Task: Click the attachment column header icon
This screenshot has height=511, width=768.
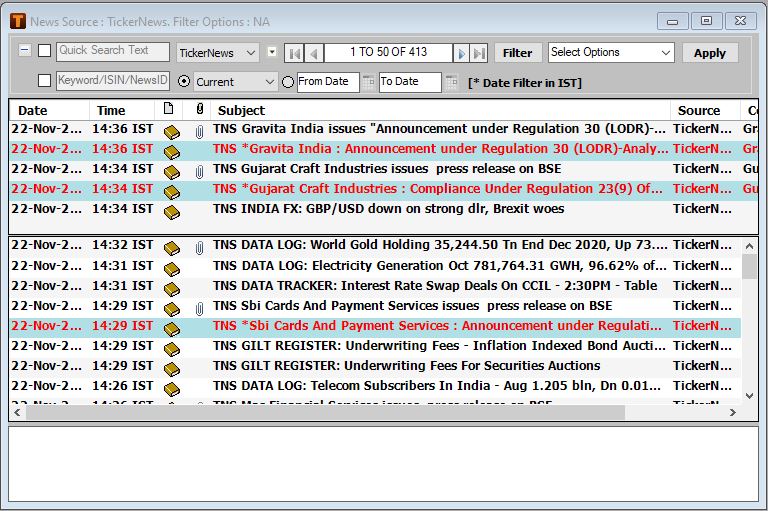Action: [x=199, y=109]
